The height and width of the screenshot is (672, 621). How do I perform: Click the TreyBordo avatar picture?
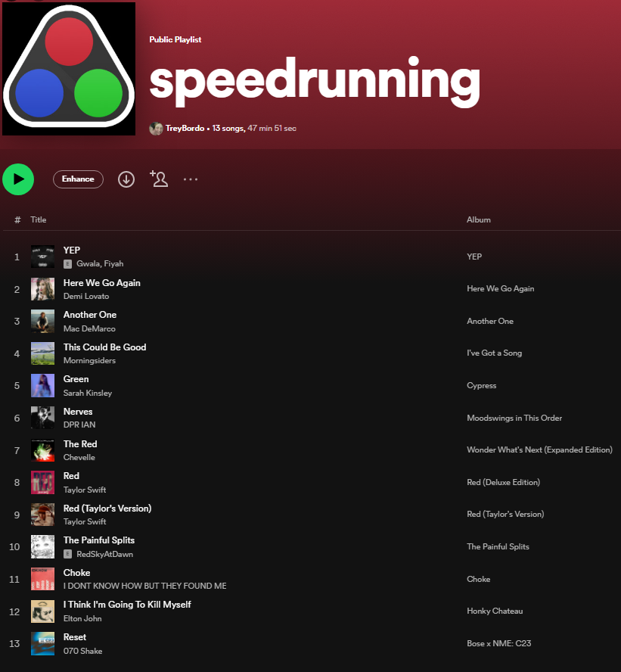coord(156,128)
